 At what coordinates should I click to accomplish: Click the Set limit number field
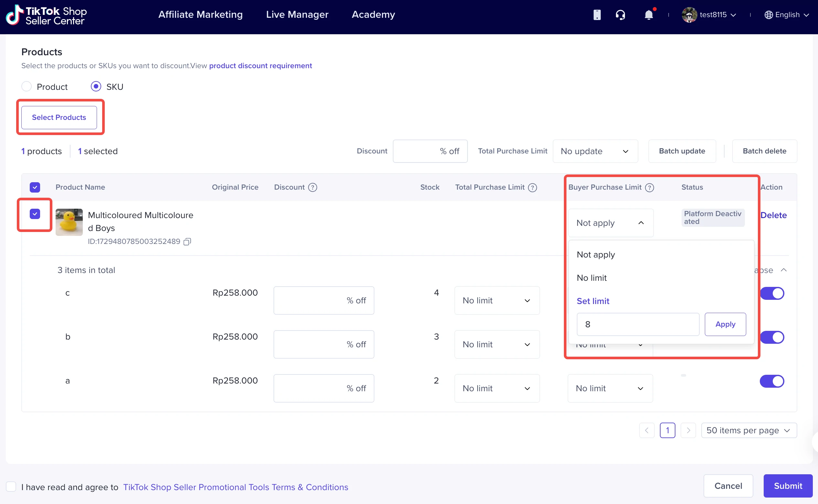click(638, 324)
